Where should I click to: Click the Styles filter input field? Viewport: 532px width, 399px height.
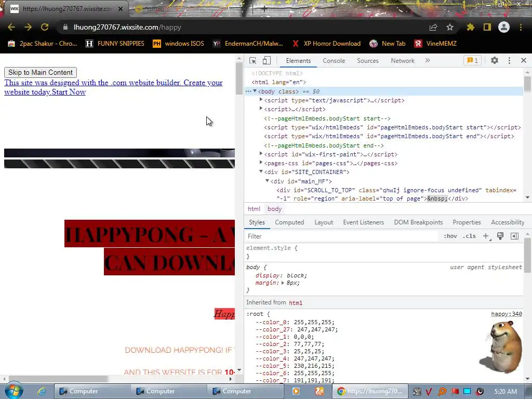(x=342, y=236)
